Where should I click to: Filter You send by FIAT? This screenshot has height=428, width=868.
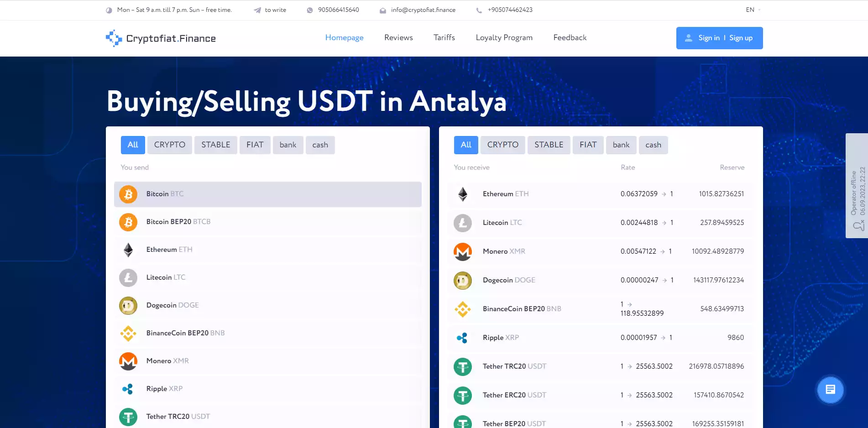click(x=255, y=145)
